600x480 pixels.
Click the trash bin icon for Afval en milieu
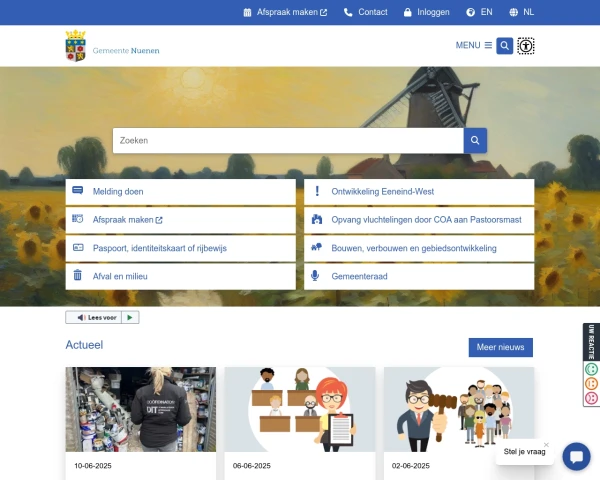tap(78, 275)
